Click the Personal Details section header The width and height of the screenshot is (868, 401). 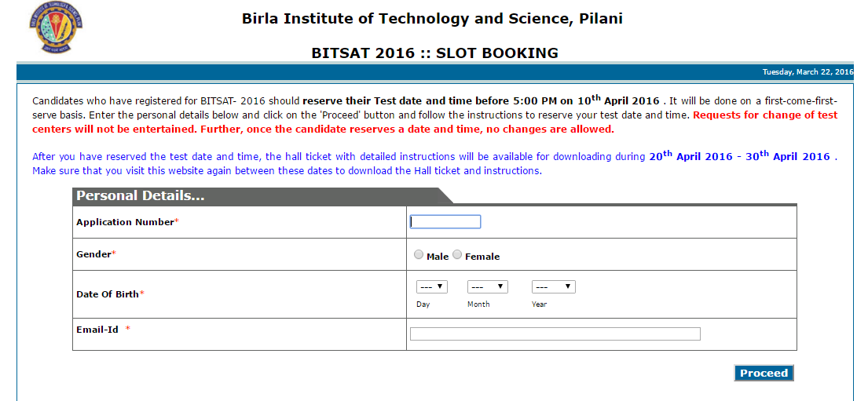click(141, 196)
